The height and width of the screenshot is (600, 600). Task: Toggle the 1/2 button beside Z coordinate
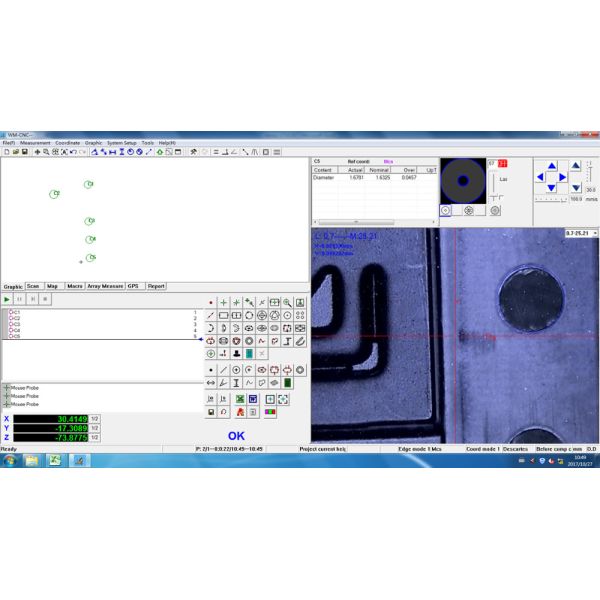coord(94,437)
